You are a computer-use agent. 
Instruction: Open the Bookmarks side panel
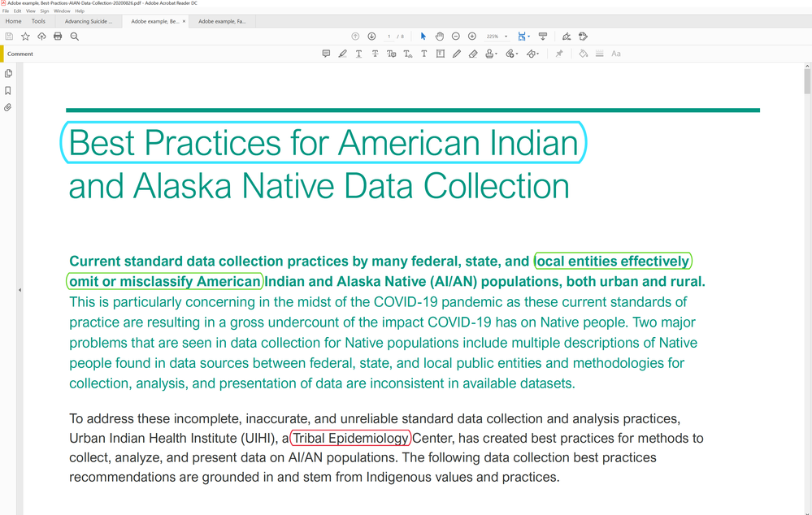(x=8, y=91)
